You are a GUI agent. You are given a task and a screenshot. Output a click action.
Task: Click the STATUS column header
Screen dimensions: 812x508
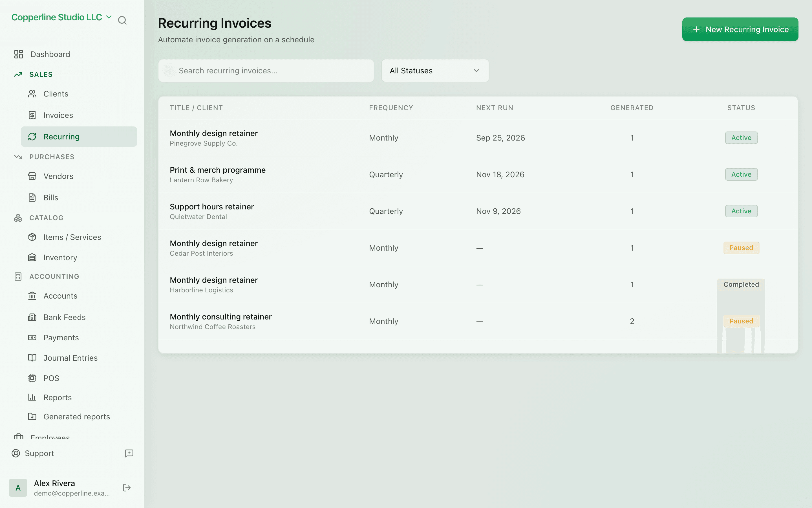click(x=741, y=108)
